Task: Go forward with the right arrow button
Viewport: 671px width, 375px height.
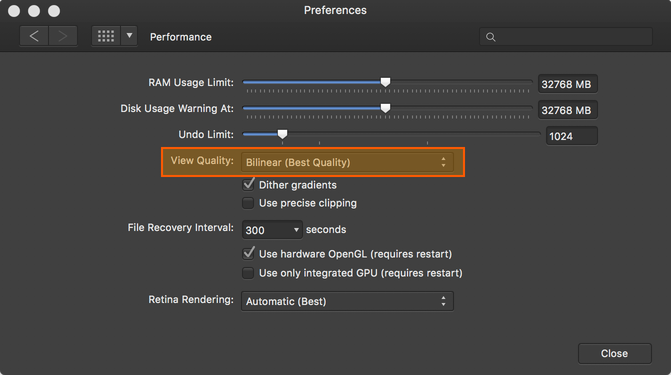Action: (x=63, y=36)
